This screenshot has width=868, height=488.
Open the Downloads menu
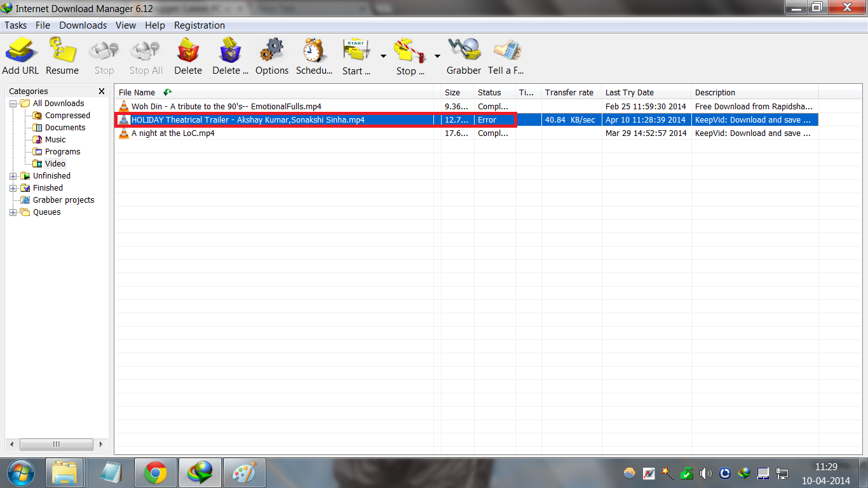83,25
